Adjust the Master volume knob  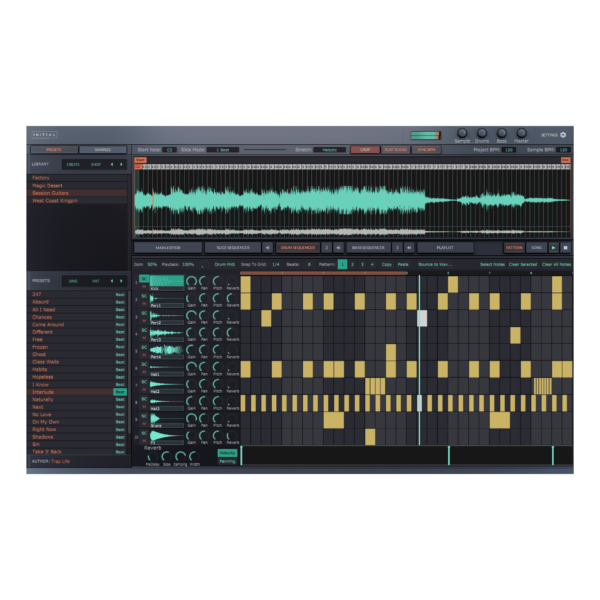coord(521,133)
